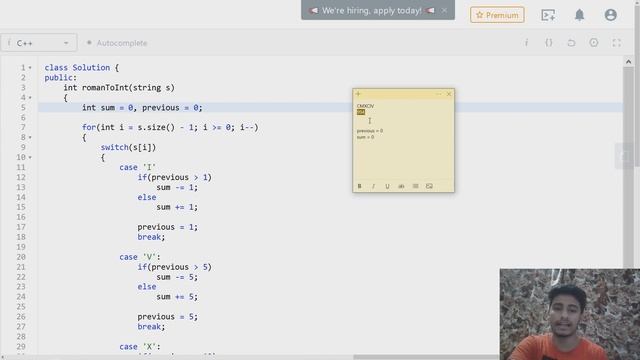Open the user profile avatar
The height and width of the screenshot is (360, 640).
tap(610, 15)
